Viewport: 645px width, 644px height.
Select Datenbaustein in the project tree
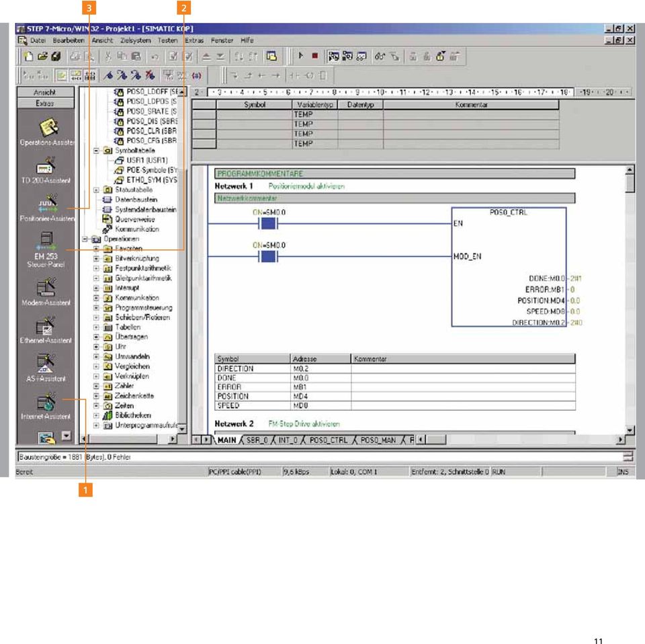(x=136, y=200)
